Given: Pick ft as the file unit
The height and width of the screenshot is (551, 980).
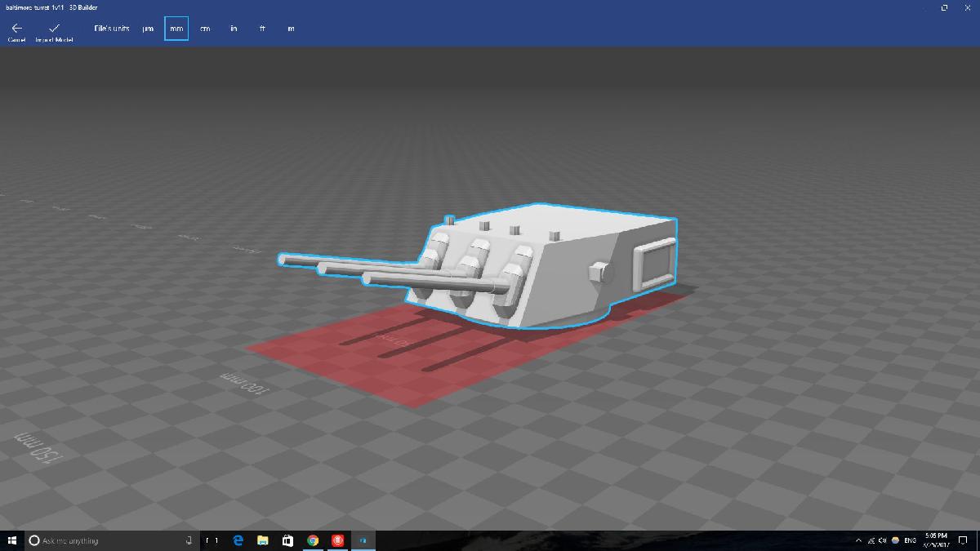Looking at the screenshot, I should (x=262, y=29).
